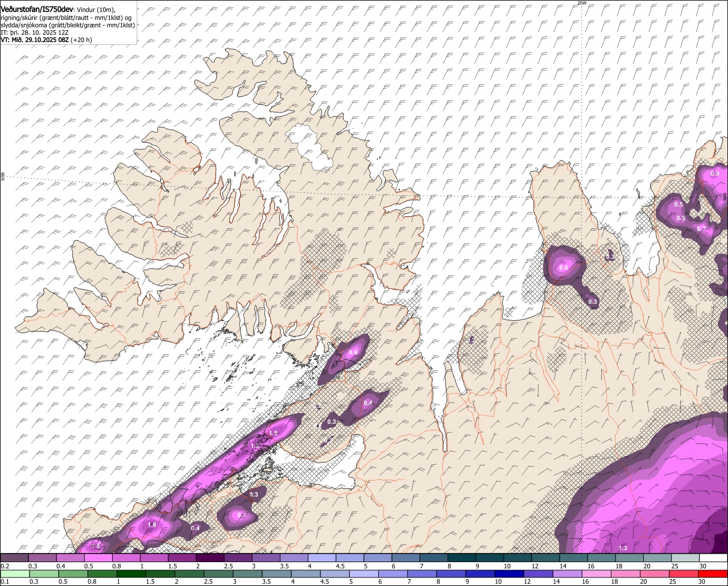Click the '0.9' precipitation value on the map
728x586 pixels.
coord(715,174)
